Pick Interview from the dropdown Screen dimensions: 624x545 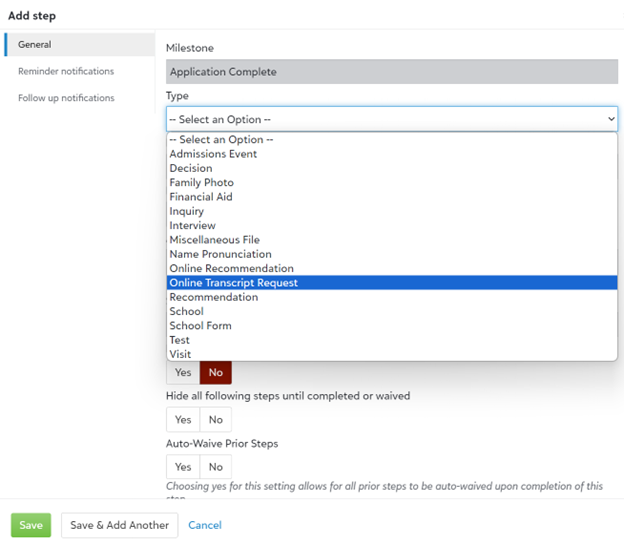392,226
